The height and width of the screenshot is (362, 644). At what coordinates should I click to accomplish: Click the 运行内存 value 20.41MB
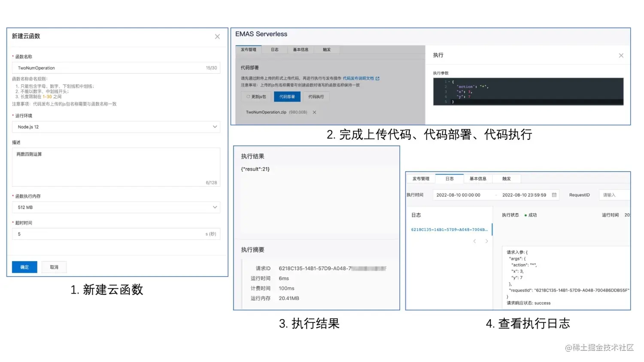[289, 299]
